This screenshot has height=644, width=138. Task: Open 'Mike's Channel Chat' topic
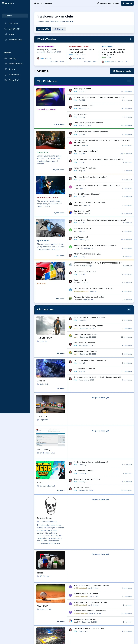coord(82,488)
